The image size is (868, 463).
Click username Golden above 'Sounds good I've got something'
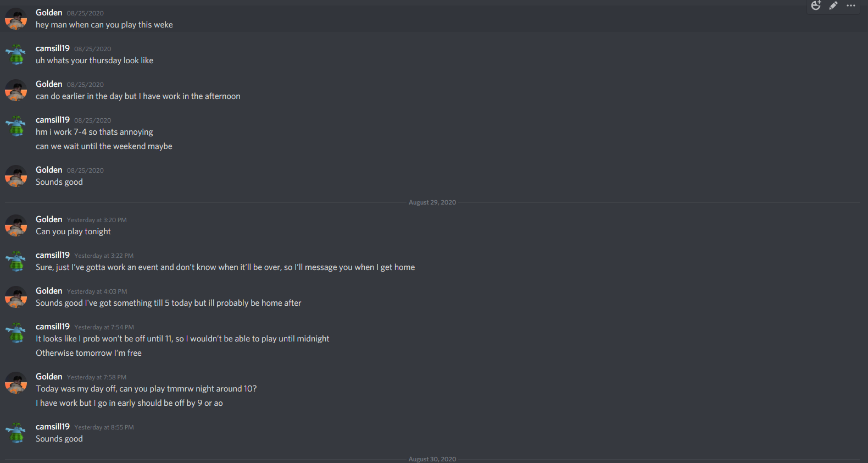click(x=49, y=291)
